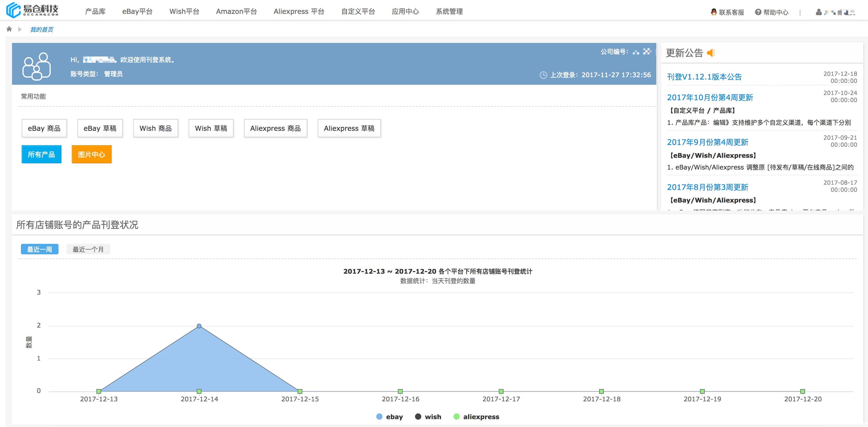Click the orange 图片中心 button

point(91,154)
